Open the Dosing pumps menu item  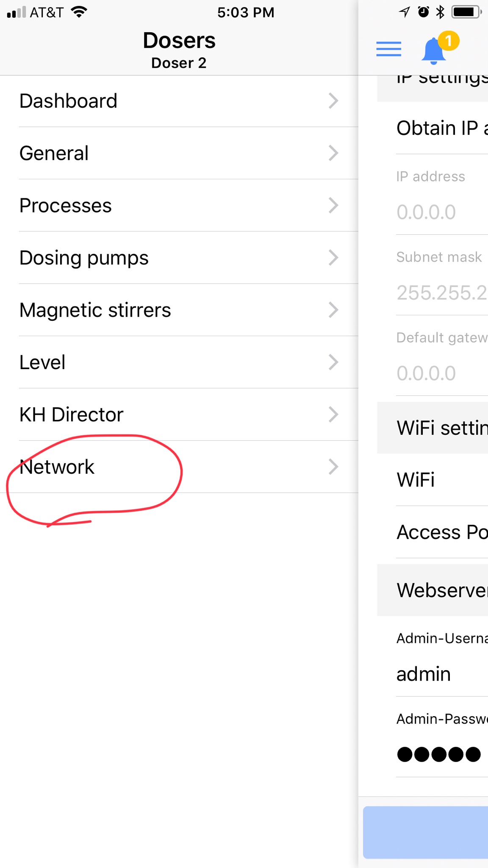(x=179, y=258)
